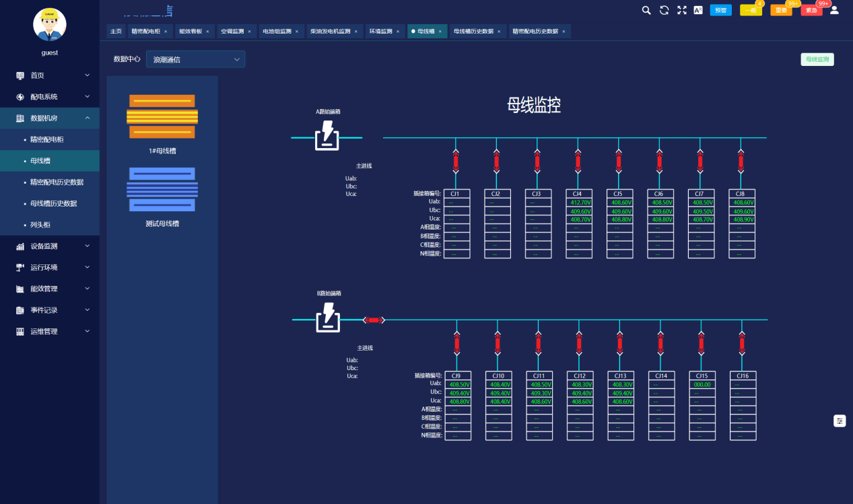Switch to the 电池组监测 tab

point(277,32)
